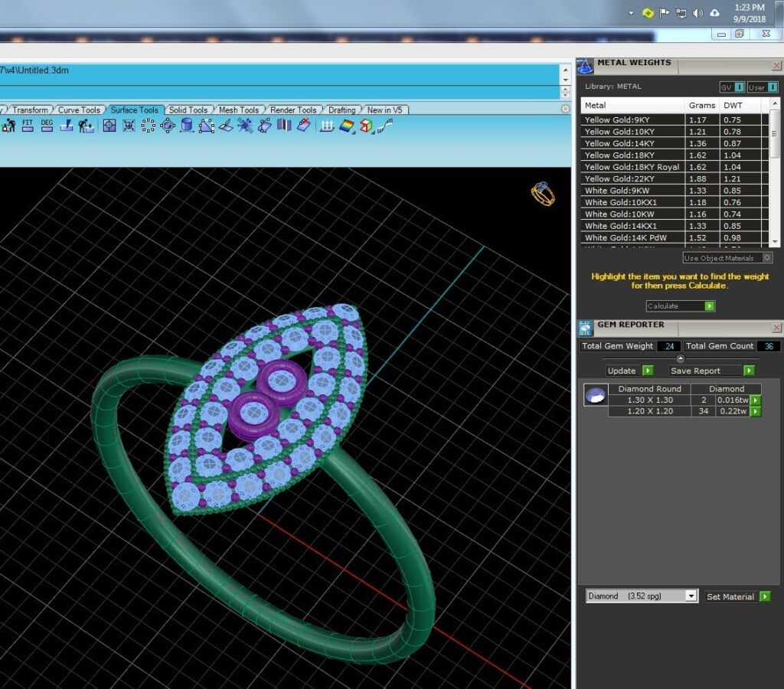This screenshot has width=784, height=689.
Task: Click the Gem Reporter panel icon
Action: click(x=585, y=328)
